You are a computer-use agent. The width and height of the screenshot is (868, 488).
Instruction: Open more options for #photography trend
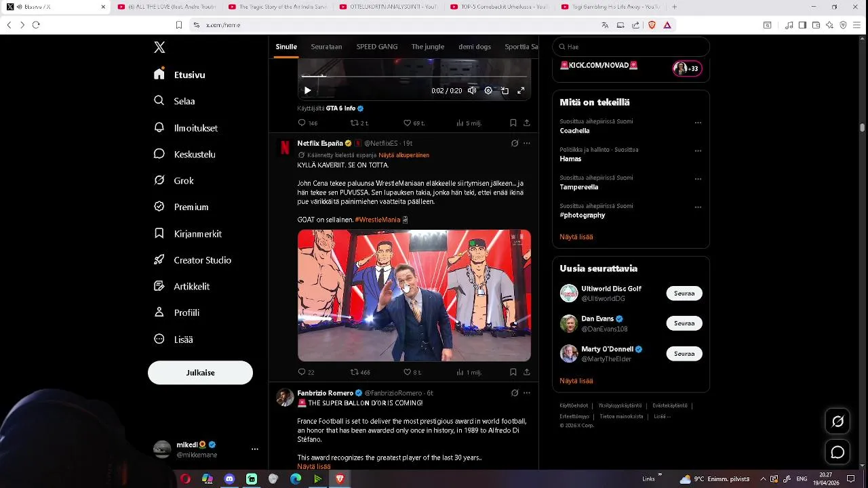(698, 207)
